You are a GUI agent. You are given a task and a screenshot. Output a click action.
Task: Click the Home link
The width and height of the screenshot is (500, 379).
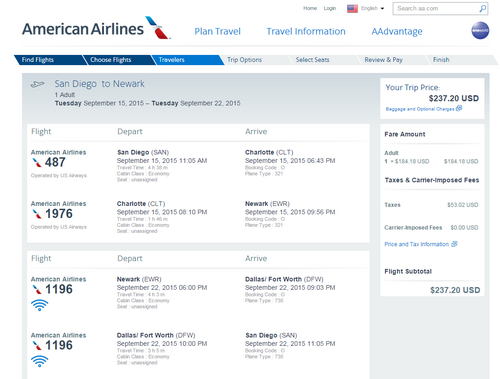[310, 8]
